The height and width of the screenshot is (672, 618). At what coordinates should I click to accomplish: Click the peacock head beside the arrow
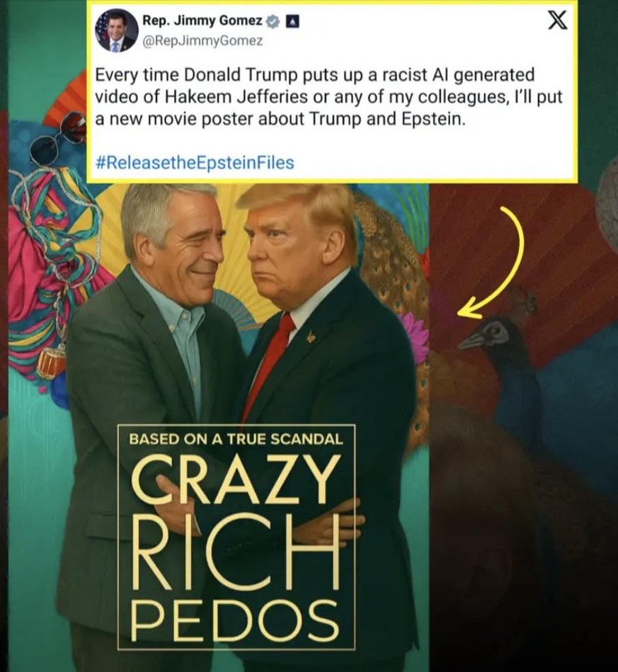coord(486,334)
